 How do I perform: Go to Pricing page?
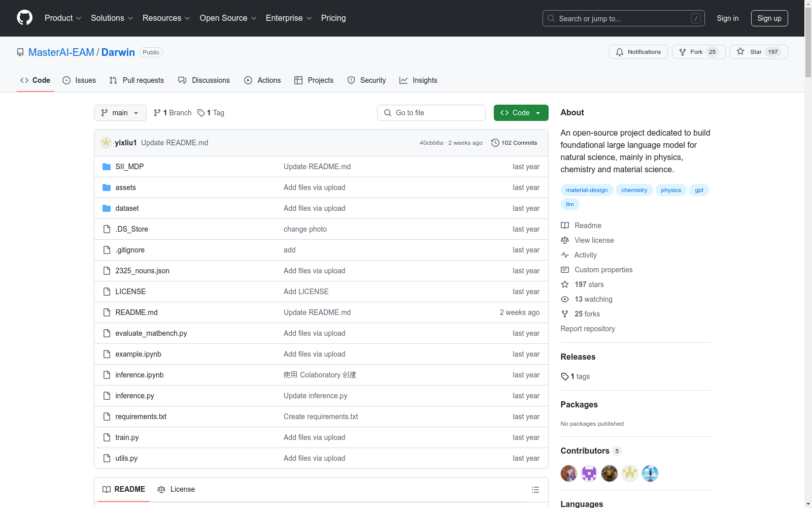(x=333, y=18)
